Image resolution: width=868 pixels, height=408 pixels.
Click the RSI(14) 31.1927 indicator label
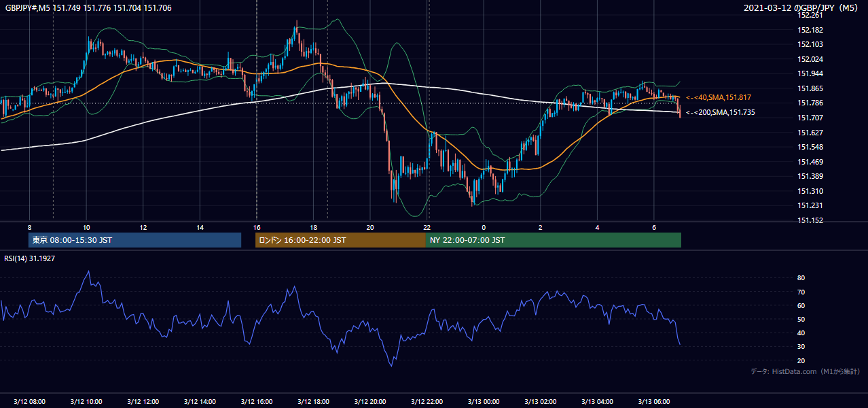point(30,258)
